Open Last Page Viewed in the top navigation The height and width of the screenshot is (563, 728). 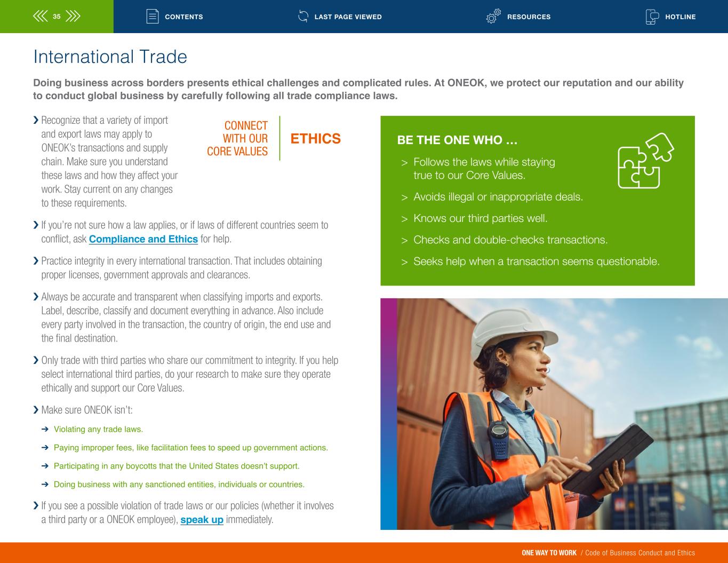348,17
